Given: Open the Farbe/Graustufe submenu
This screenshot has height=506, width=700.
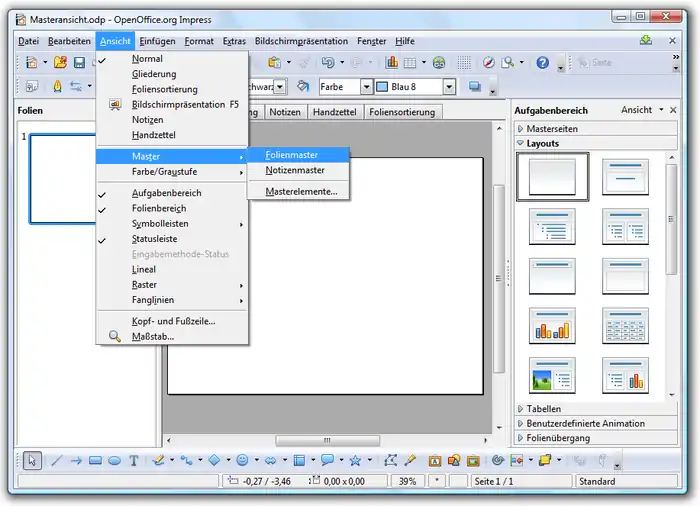Looking at the screenshot, I should 172,172.
